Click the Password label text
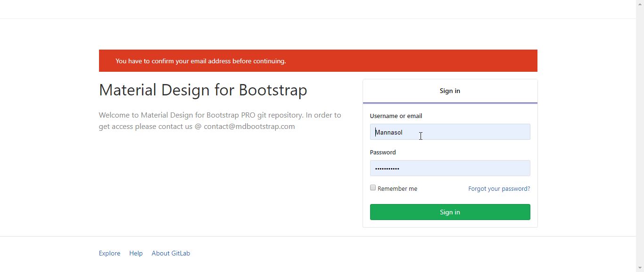This screenshot has width=644, height=272. point(383,152)
